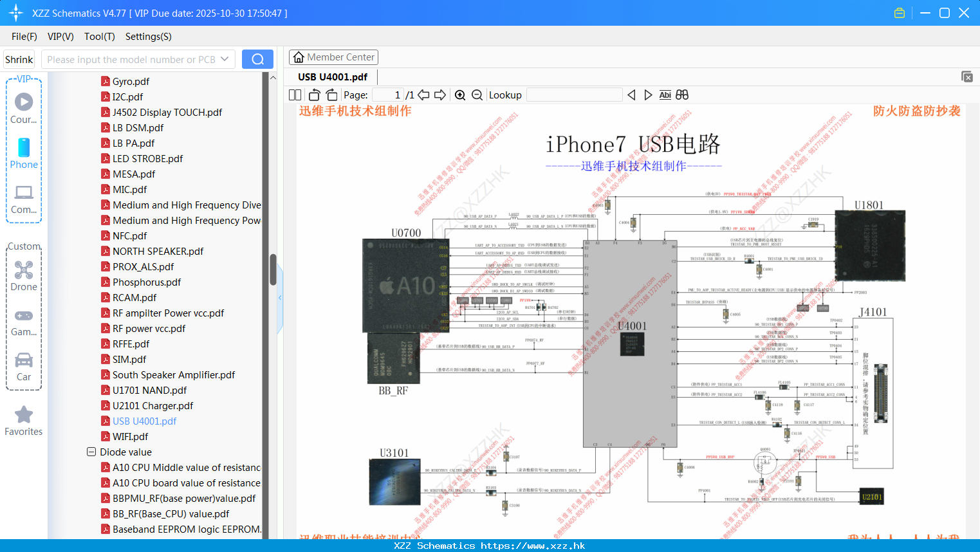Rotate the page counterclockwise
The image size is (980, 552).
coord(314,95)
